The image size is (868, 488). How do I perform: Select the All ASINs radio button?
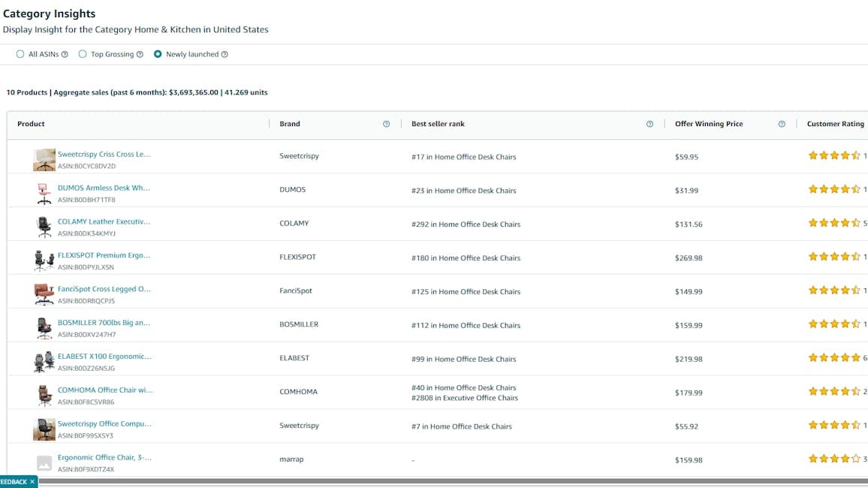[20, 54]
